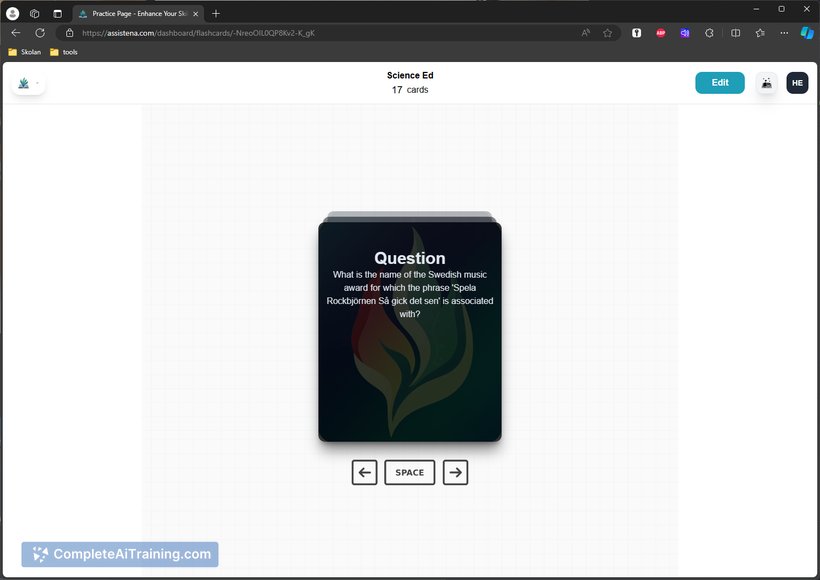
Task: Click the 17 cards count text
Action: (410, 90)
